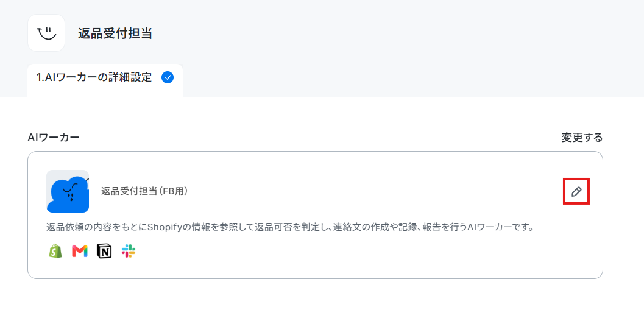
Task: Click the AIワーカー section label
Action: [x=54, y=138]
